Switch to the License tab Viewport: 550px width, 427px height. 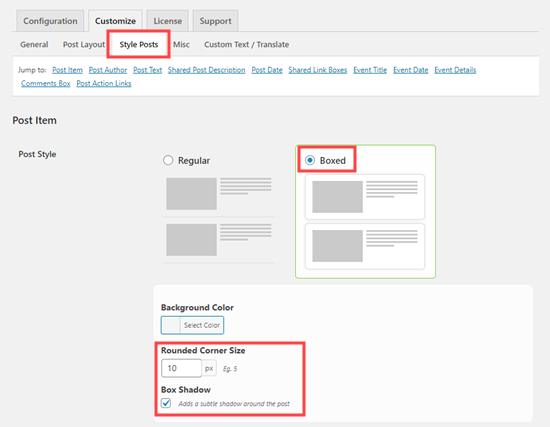[x=168, y=21]
